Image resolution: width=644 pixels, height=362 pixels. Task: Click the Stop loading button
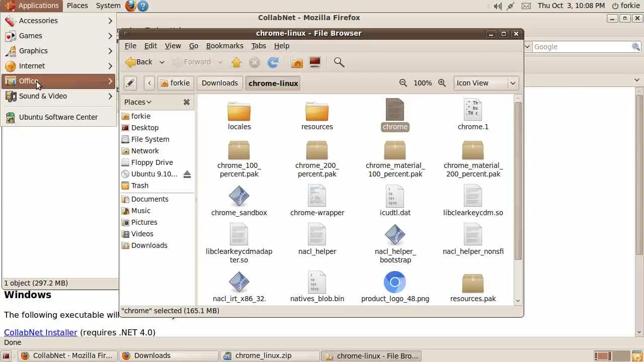click(x=255, y=62)
